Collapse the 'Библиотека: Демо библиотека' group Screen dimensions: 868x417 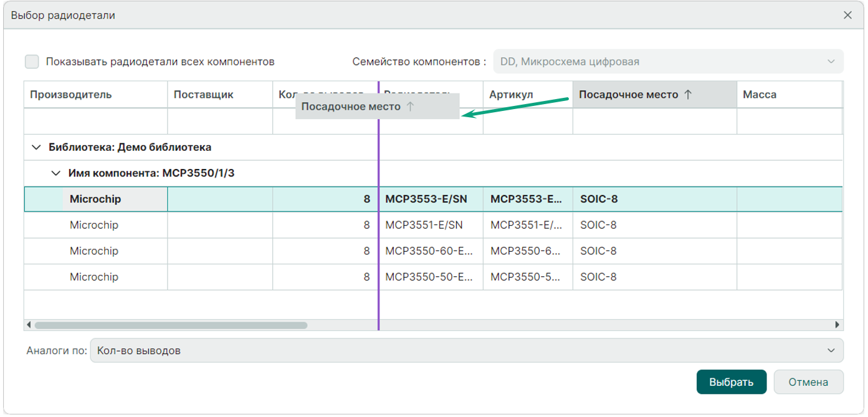(35, 148)
